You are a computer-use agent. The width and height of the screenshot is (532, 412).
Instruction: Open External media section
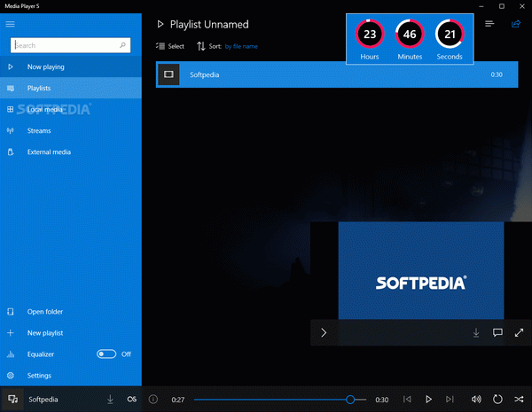point(71,152)
